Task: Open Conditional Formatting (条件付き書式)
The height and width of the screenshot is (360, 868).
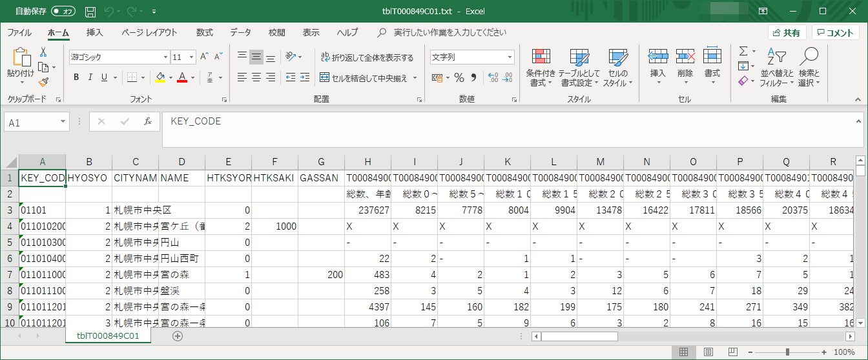Action: pyautogui.click(x=541, y=69)
